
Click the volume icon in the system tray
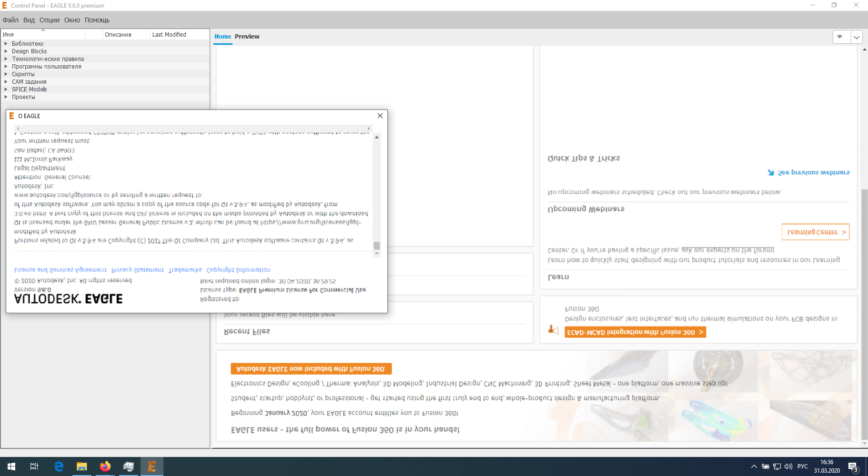click(x=789, y=466)
